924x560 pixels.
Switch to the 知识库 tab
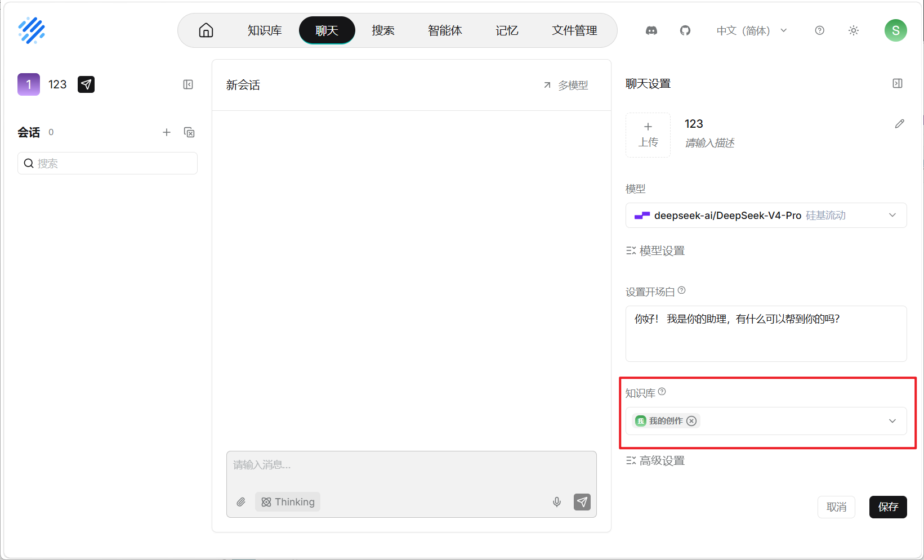265,30
